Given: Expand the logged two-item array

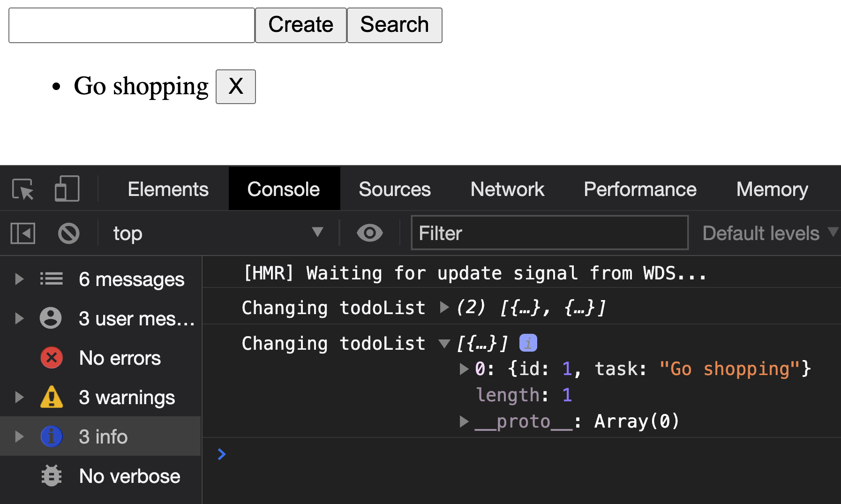Looking at the screenshot, I should coord(444,308).
